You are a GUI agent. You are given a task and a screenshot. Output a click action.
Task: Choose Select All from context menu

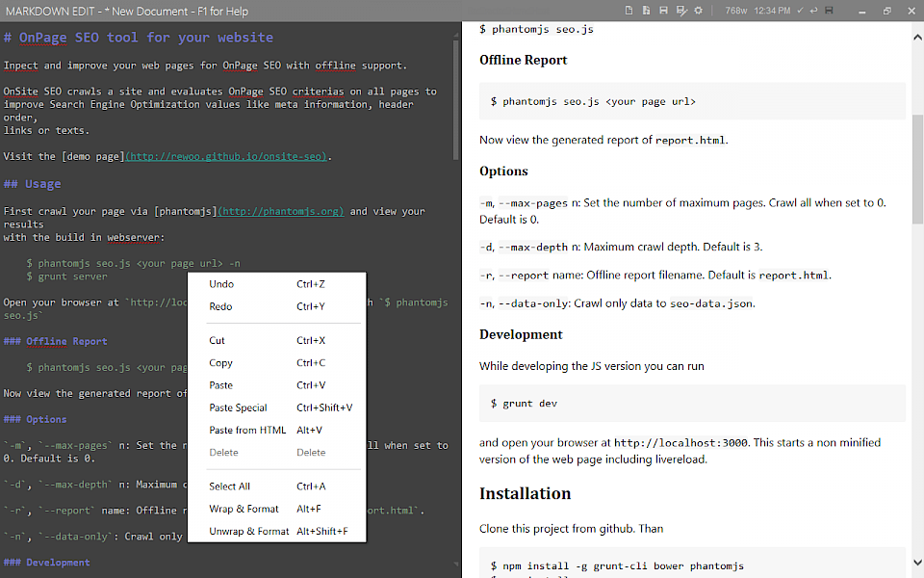(276, 486)
